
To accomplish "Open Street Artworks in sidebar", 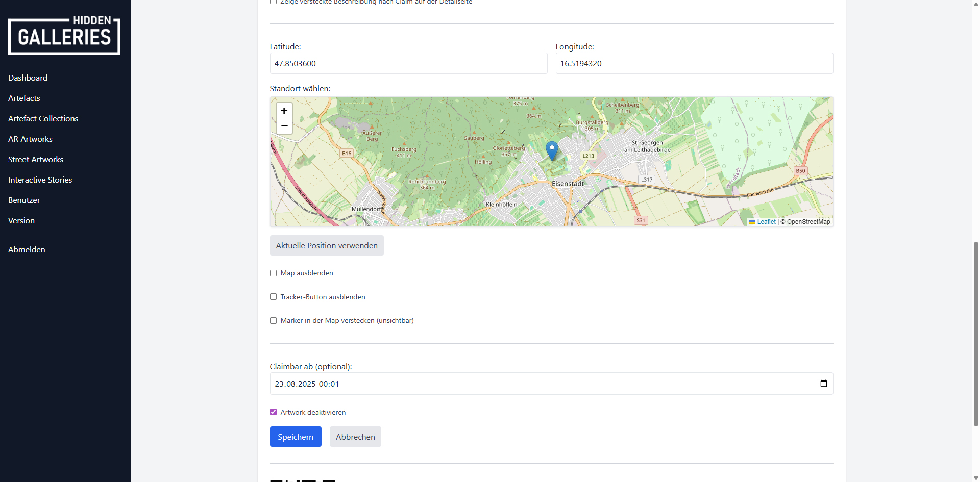I will [x=36, y=160].
